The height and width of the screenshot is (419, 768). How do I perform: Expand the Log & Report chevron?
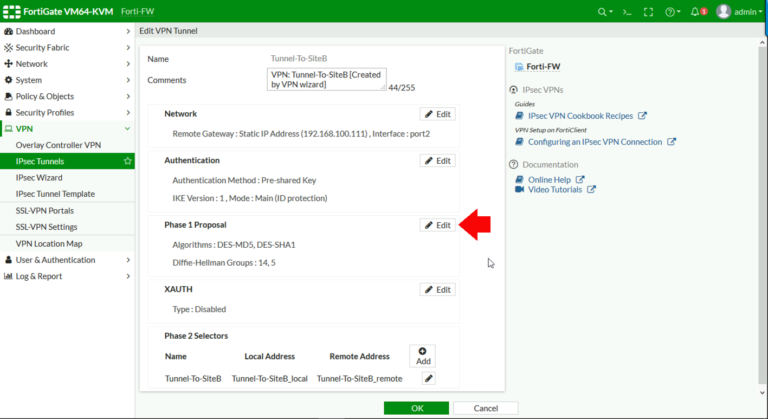pyautogui.click(x=128, y=276)
